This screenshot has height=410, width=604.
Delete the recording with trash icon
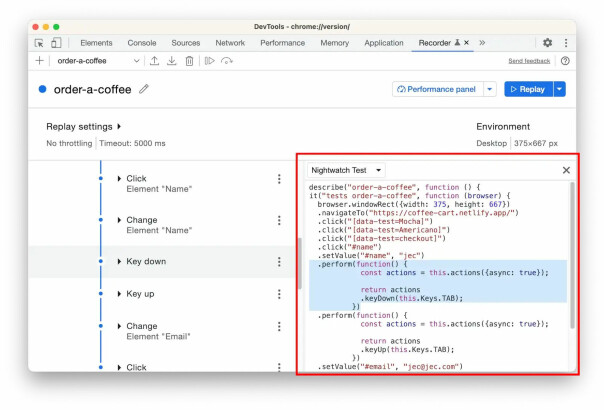coord(189,61)
